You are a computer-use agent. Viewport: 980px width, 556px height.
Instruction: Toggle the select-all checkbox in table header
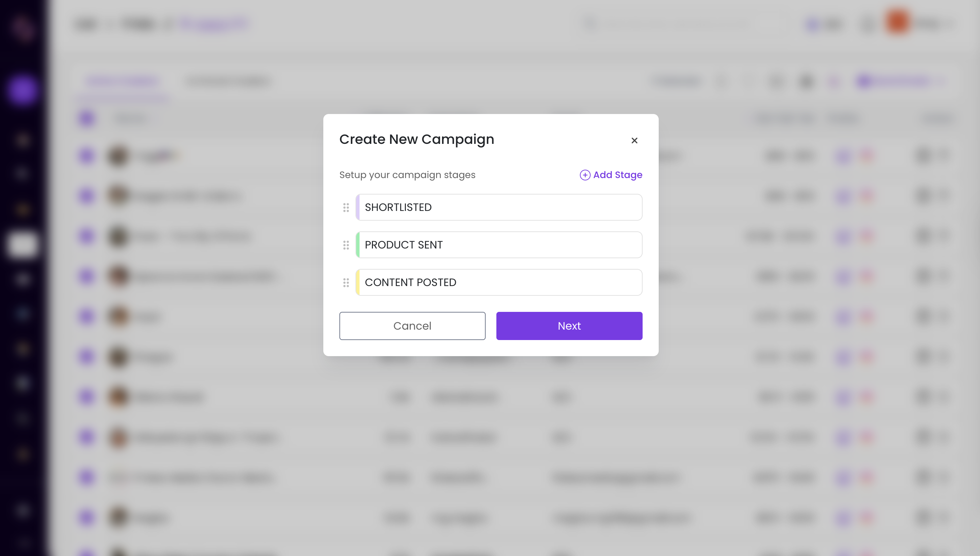coord(87,118)
